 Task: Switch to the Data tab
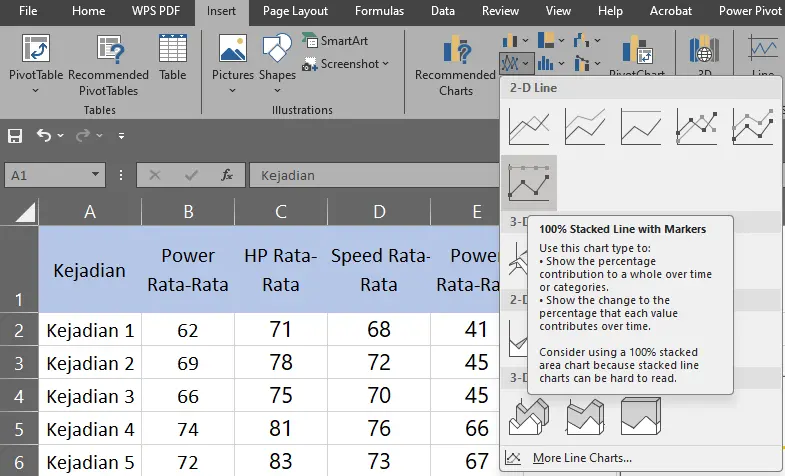pyautogui.click(x=443, y=11)
